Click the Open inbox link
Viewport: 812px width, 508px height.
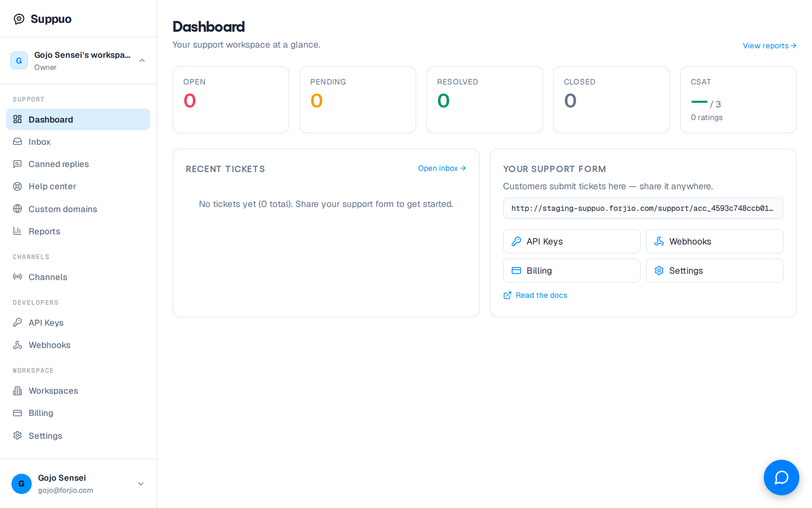pos(442,168)
